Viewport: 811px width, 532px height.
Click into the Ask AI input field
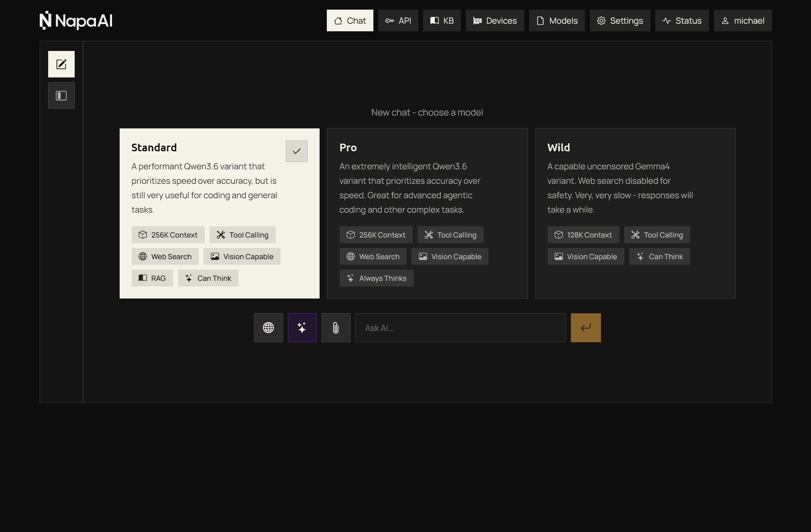point(461,328)
